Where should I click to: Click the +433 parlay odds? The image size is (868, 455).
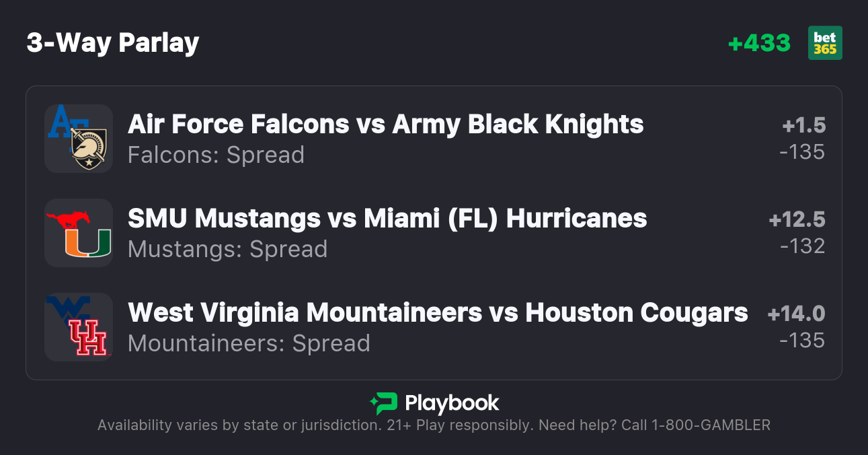(x=759, y=43)
